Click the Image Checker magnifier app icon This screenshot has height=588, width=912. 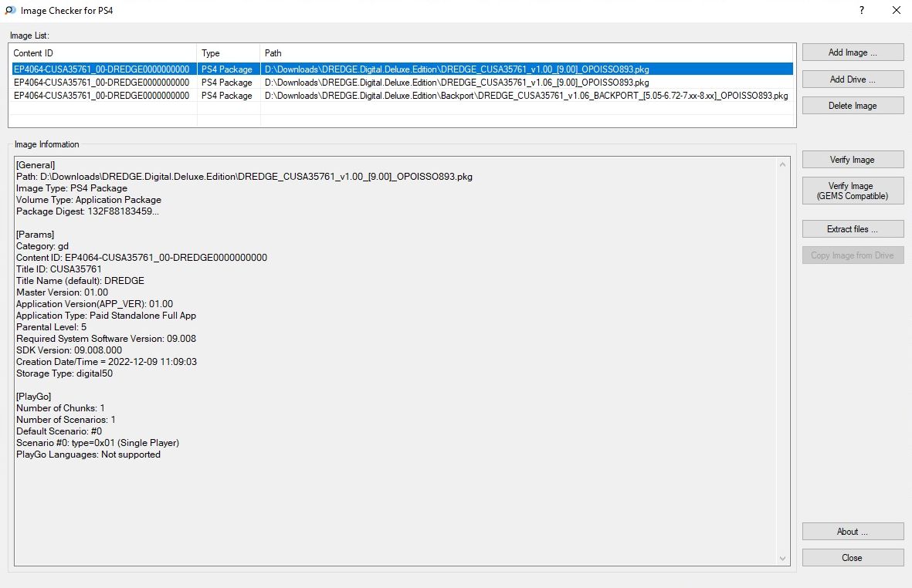pyautogui.click(x=10, y=10)
